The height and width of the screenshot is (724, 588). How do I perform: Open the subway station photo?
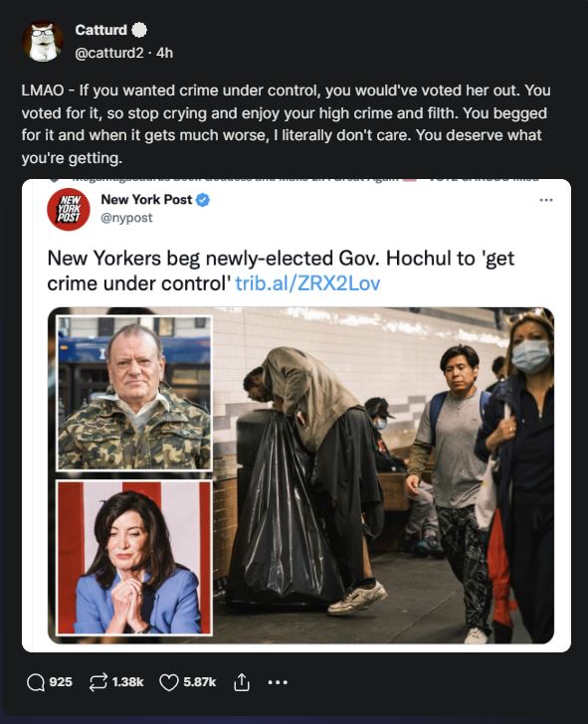coord(383,475)
